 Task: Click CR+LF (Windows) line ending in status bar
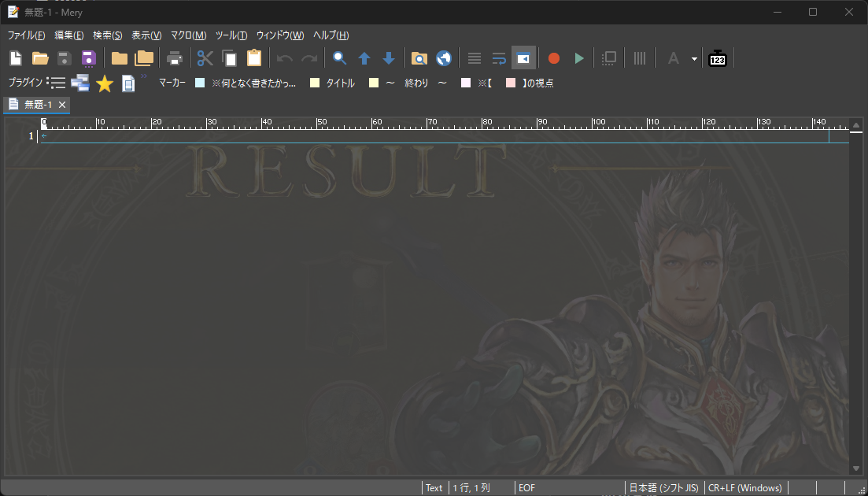tap(745, 487)
